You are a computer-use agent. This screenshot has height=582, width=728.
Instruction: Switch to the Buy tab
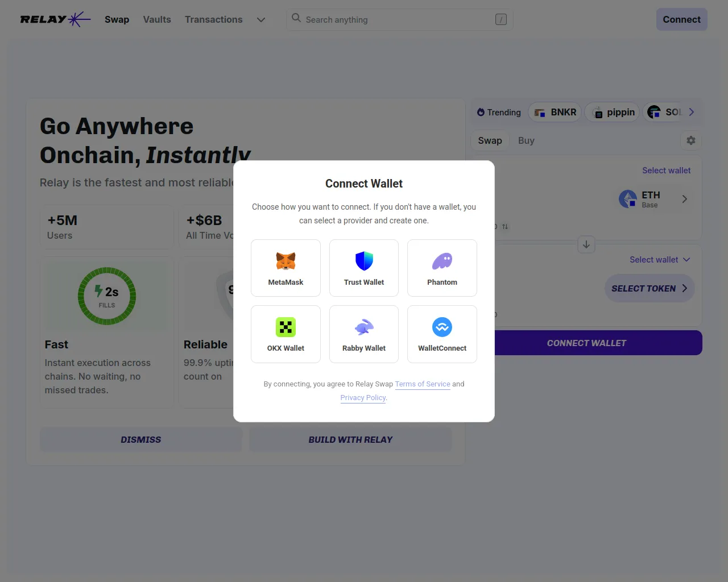(526, 140)
